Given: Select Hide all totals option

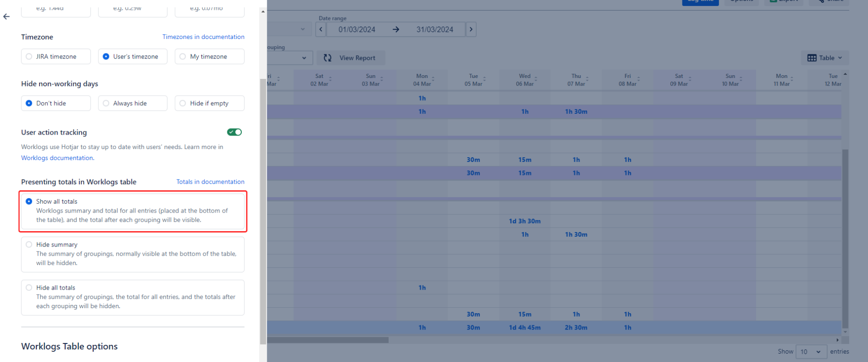Looking at the screenshot, I should point(133,297).
